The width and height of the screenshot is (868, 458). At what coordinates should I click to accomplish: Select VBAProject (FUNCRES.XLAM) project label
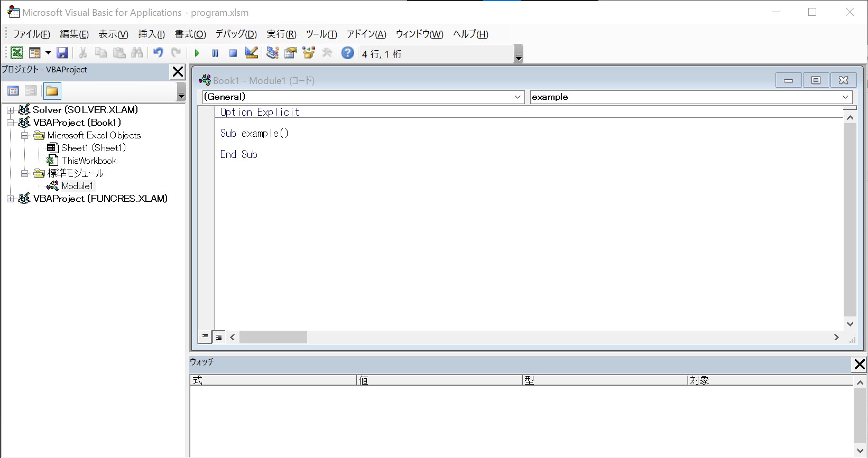[100, 199]
